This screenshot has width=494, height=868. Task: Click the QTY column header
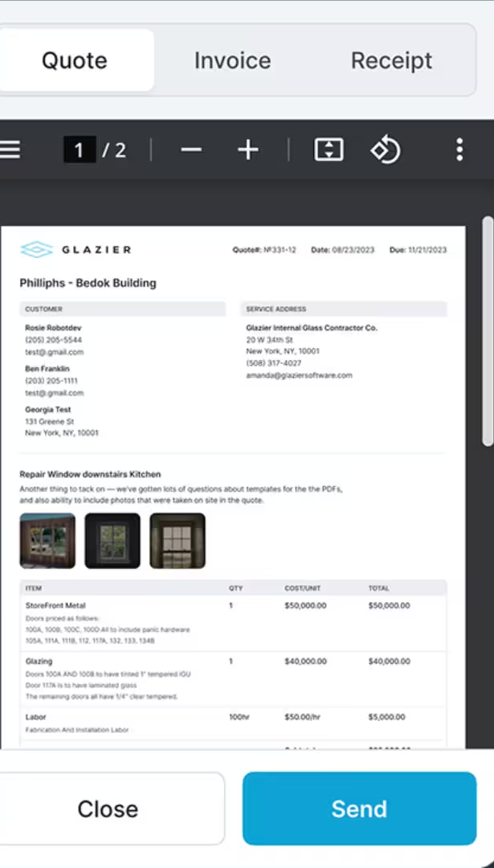(235, 588)
